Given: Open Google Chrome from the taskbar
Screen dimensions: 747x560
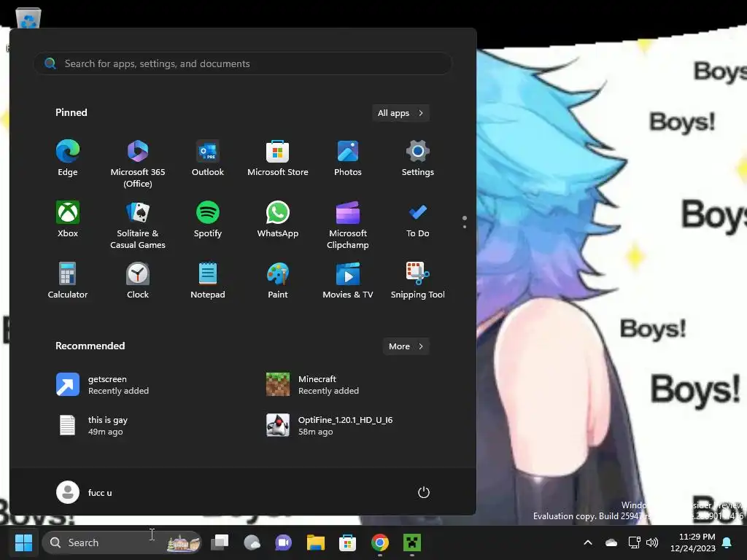Looking at the screenshot, I should (x=379, y=542).
